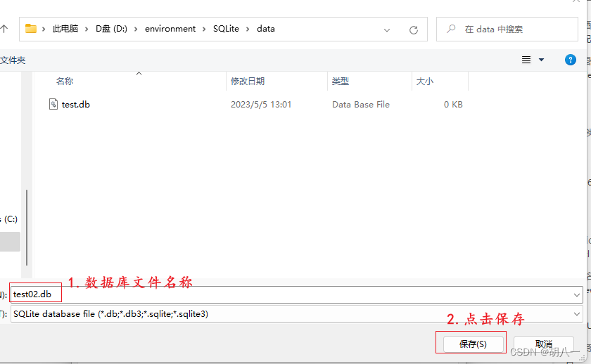591x364 pixels.
Task: Click the 文件夹 toolbar button
Action: pos(13,60)
